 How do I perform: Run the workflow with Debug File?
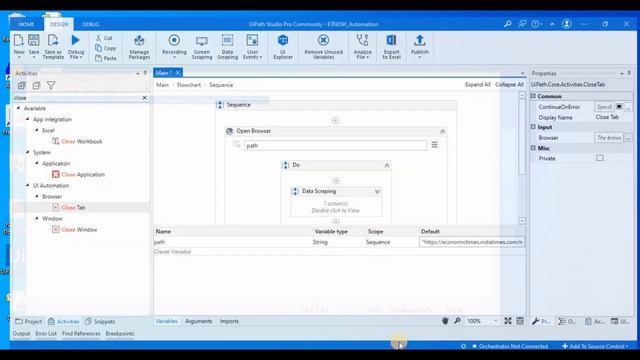tap(76, 47)
